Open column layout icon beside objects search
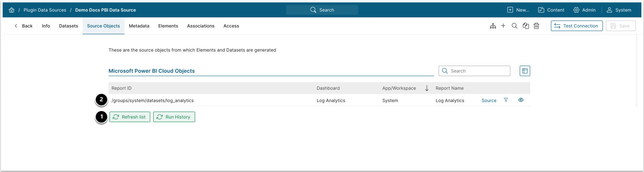 coord(525,71)
